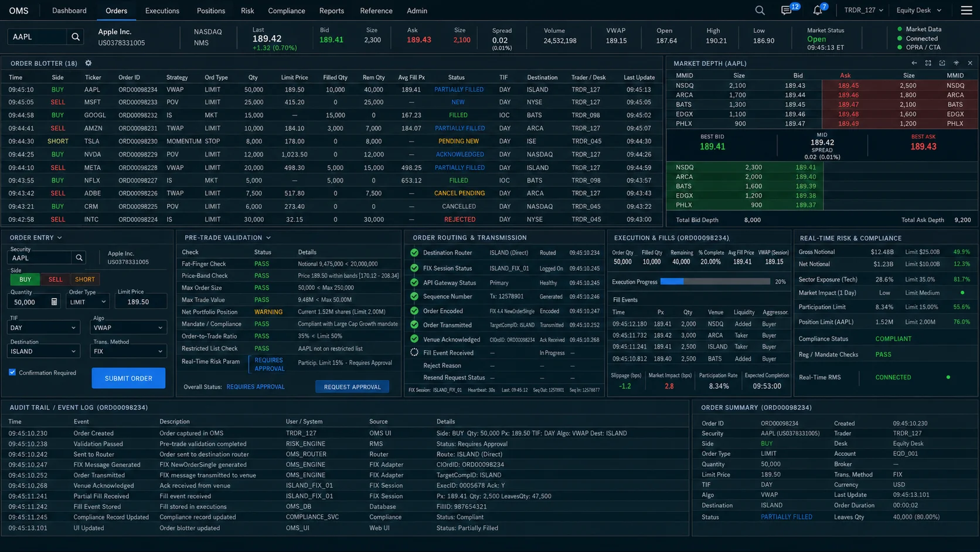Click the Connected green status dot
This screenshot has height=552, width=980.
[x=900, y=38]
